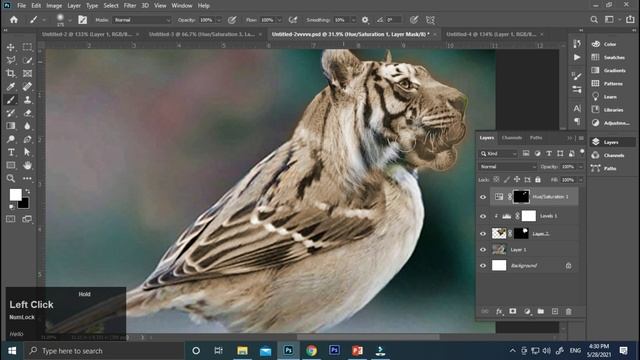Toggle lock all
The image size is (640, 360).
pos(538,180)
